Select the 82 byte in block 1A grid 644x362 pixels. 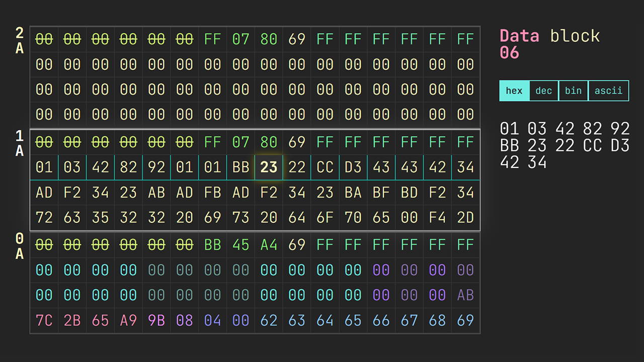pyautogui.click(x=128, y=167)
